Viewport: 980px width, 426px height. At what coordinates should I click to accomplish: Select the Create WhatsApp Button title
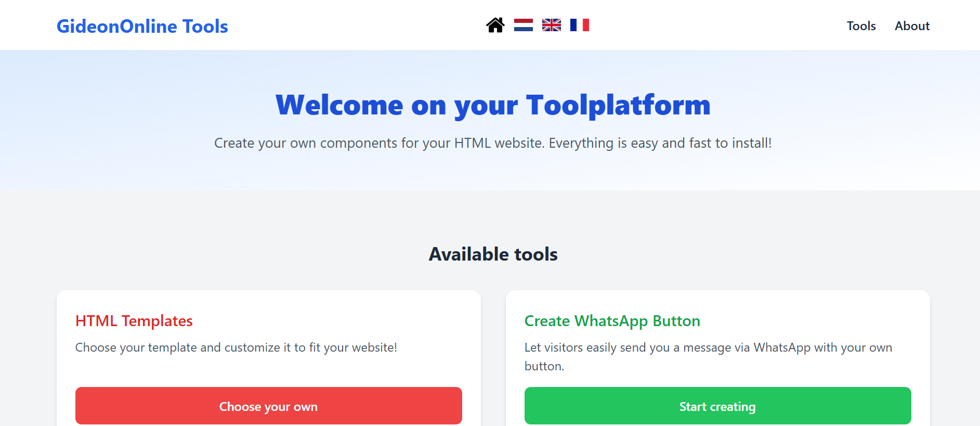pos(612,321)
